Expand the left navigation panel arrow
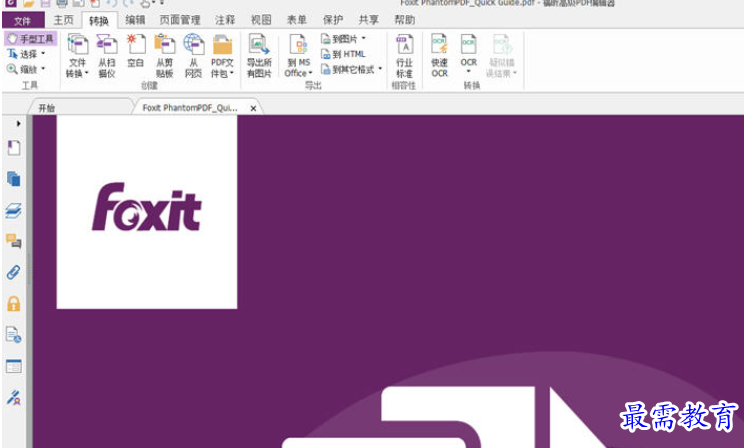The height and width of the screenshot is (448, 744). (x=19, y=123)
